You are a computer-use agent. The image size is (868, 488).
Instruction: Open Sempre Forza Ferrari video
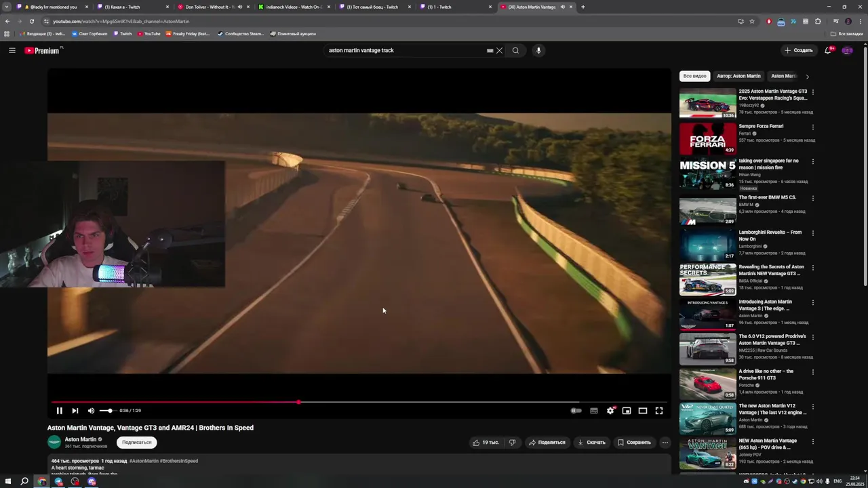point(707,138)
